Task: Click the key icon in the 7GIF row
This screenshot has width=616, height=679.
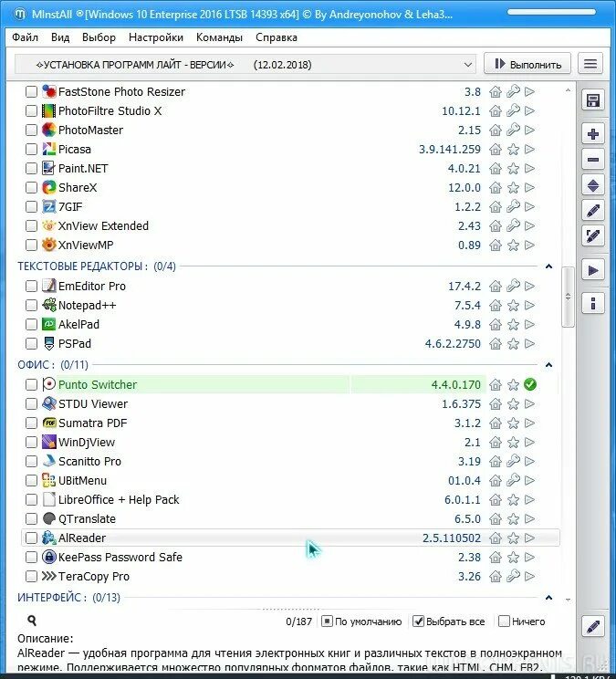Action: (513, 206)
